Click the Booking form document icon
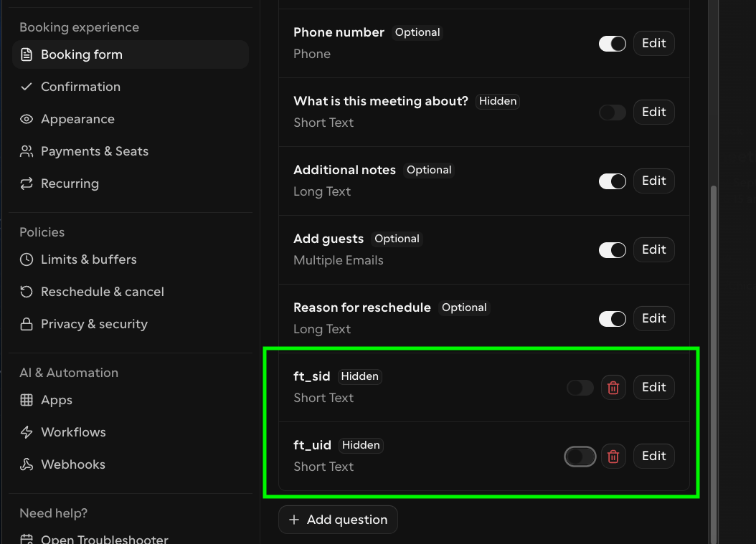The width and height of the screenshot is (756, 544). click(x=27, y=54)
